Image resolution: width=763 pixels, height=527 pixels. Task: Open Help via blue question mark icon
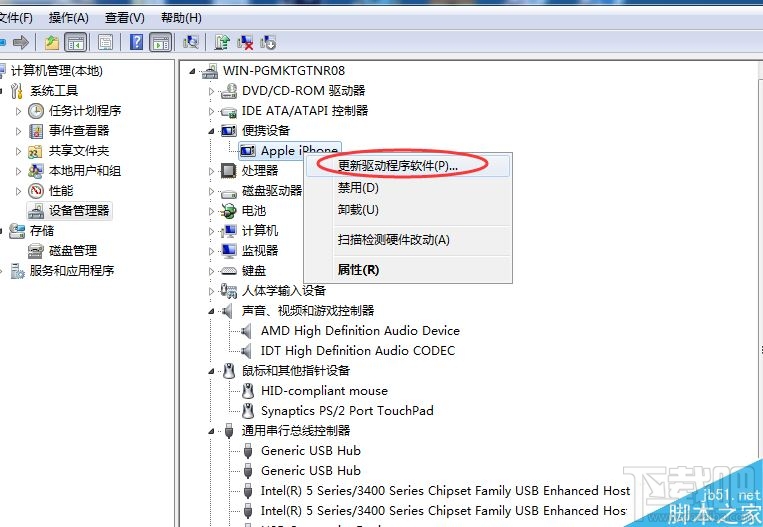[x=137, y=42]
